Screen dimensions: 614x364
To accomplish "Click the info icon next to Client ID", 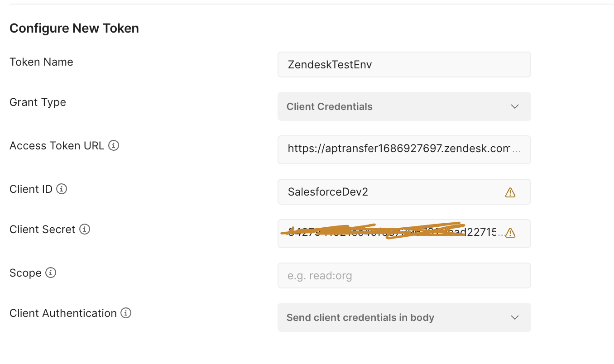I will pos(62,189).
